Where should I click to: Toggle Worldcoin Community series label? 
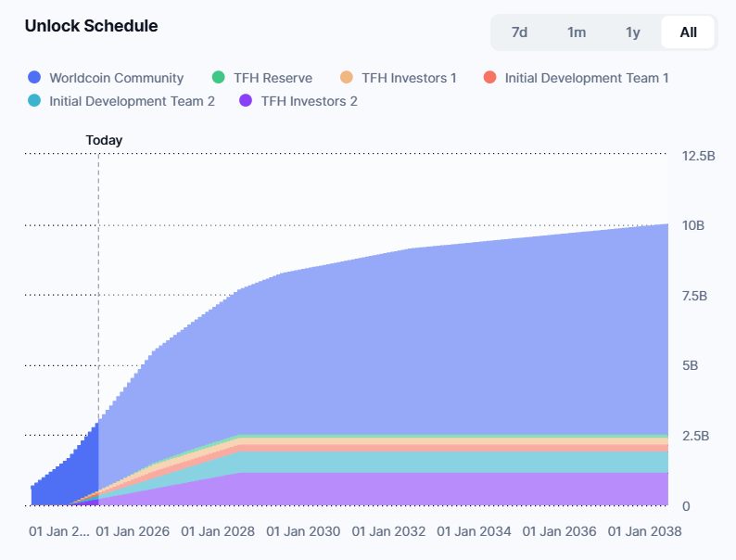tap(116, 78)
